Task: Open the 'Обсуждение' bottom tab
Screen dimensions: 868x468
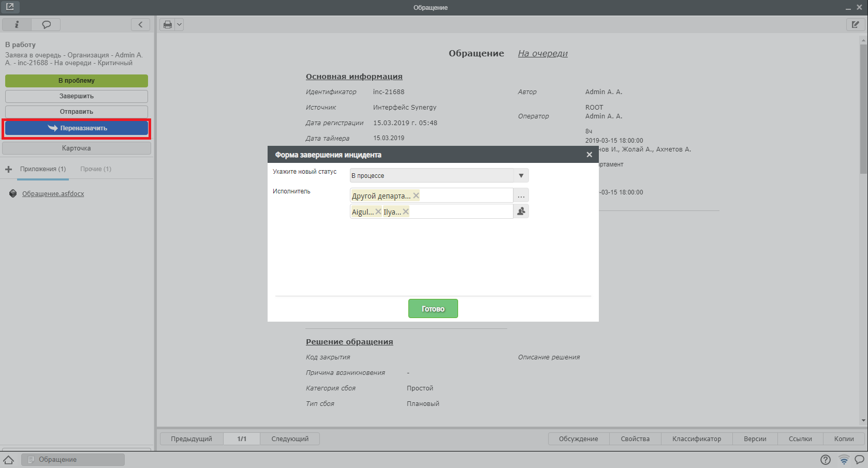Action: (579, 439)
